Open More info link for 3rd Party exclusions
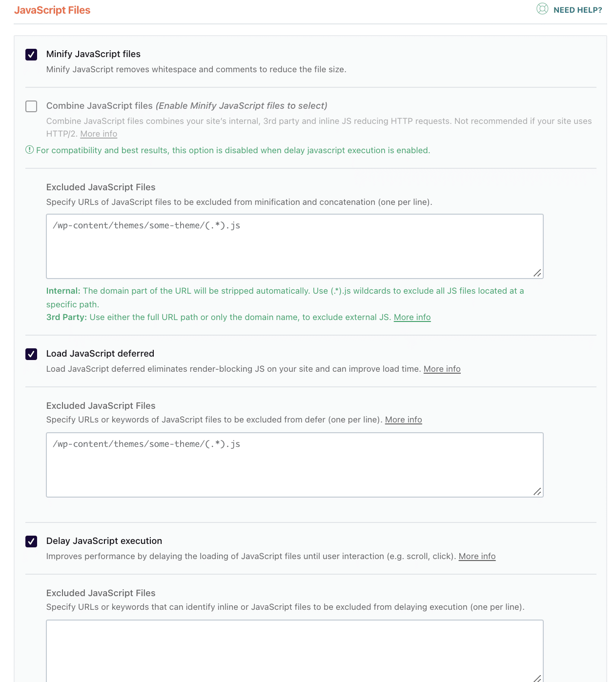This screenshot has height=682, width=616. [412, 317]
